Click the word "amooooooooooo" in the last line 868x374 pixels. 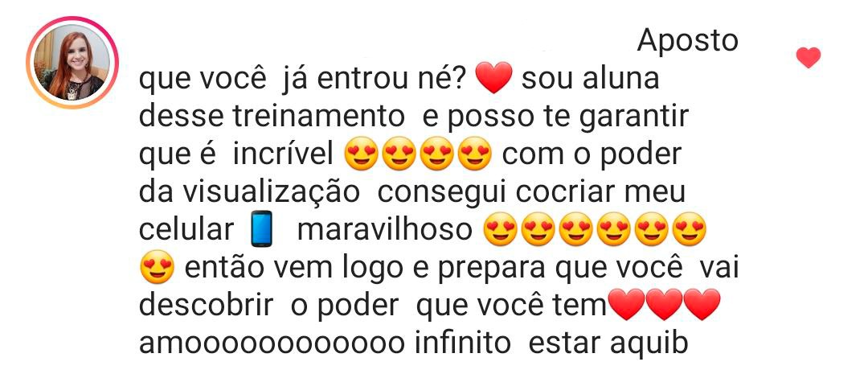272,343
